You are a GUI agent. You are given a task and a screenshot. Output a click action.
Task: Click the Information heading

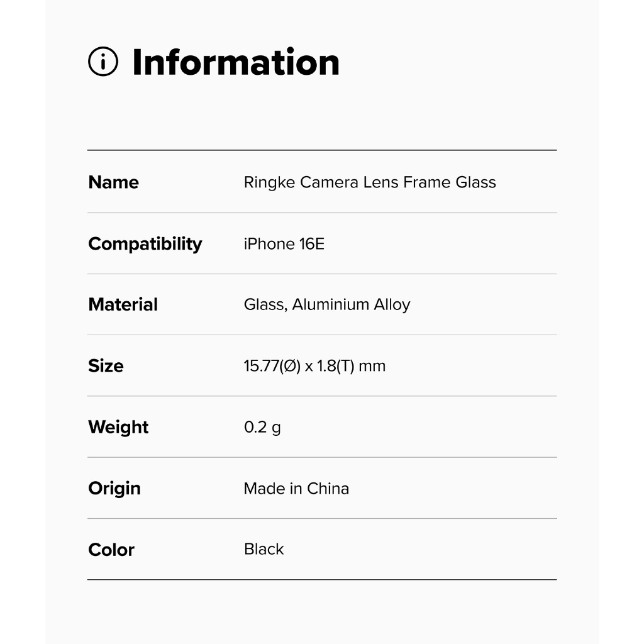(235, 62)
